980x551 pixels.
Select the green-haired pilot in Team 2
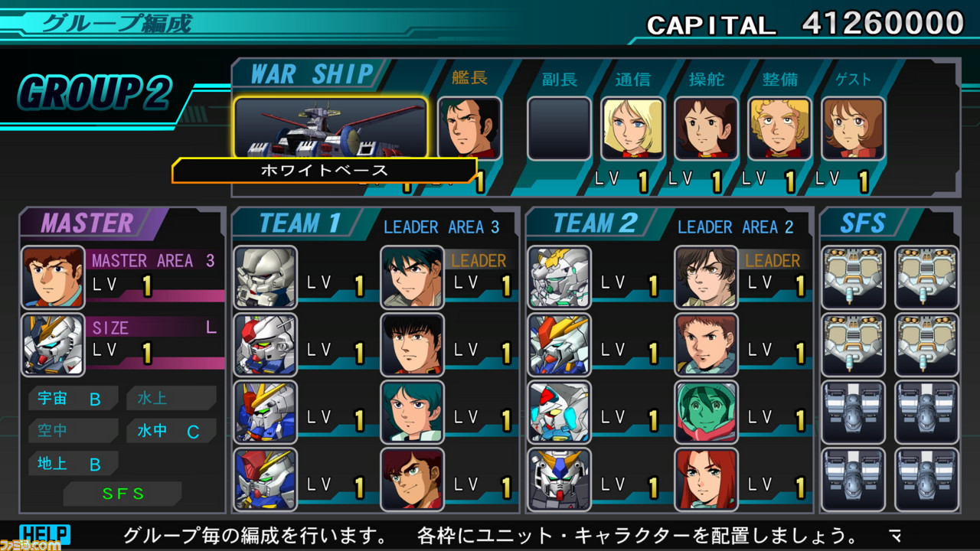706,412
